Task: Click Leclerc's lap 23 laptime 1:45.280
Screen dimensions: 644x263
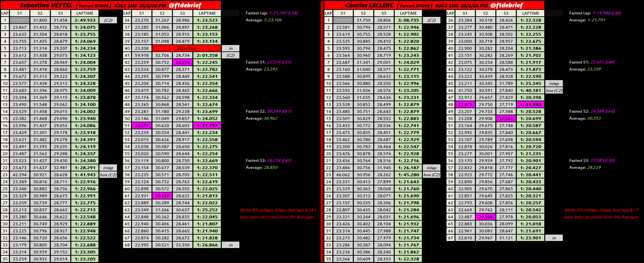Action: pos(408,175)
